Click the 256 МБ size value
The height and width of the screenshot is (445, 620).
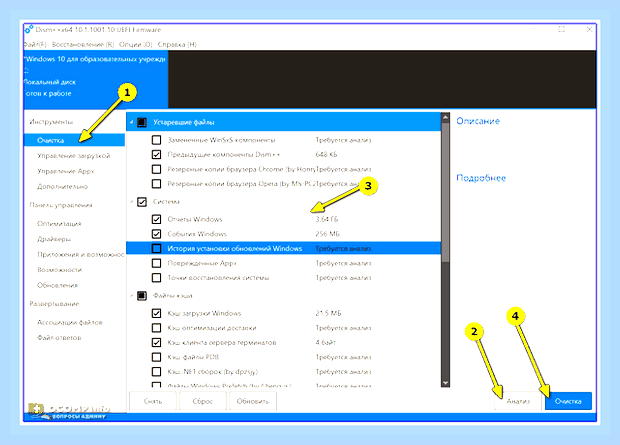click(x=327, y=234)
